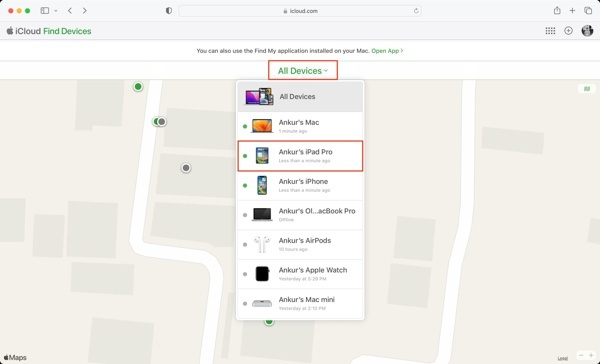Click the Find Devices title
This screenshot has width=600, height=364.
tap(67, 31)
